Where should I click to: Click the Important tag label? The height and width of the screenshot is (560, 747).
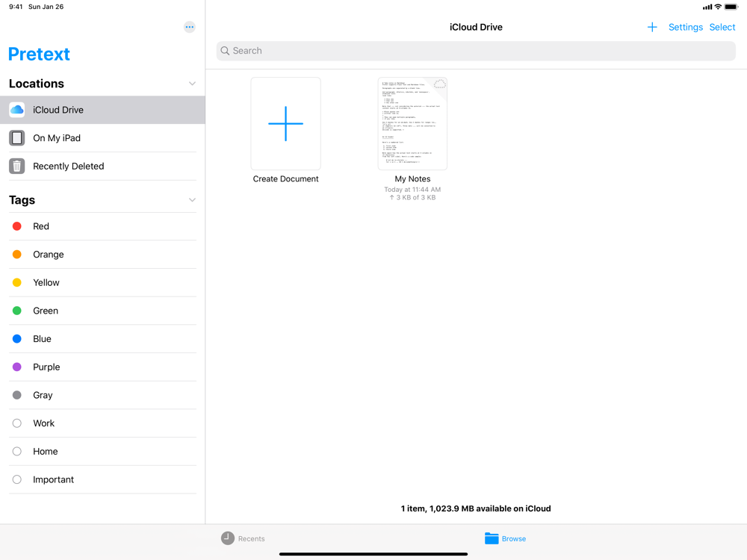coord(53,479)
